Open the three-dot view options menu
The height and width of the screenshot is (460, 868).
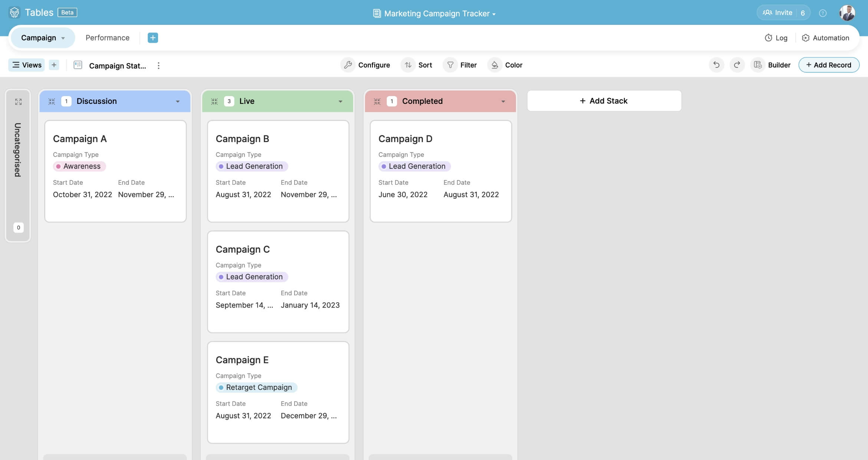(158, 65)
